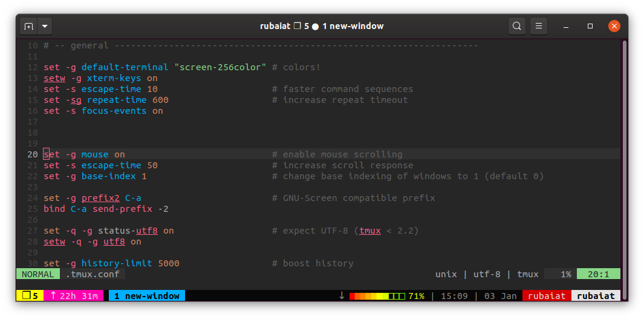
Task: Click the white rubaiat hostname segment
Action: pyautogui.click(x=596, y=296)
